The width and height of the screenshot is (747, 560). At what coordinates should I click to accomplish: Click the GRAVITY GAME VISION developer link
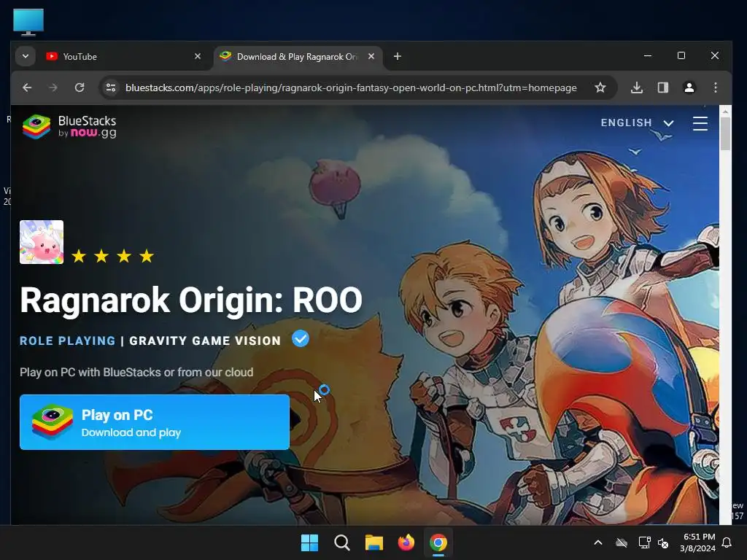205,341
